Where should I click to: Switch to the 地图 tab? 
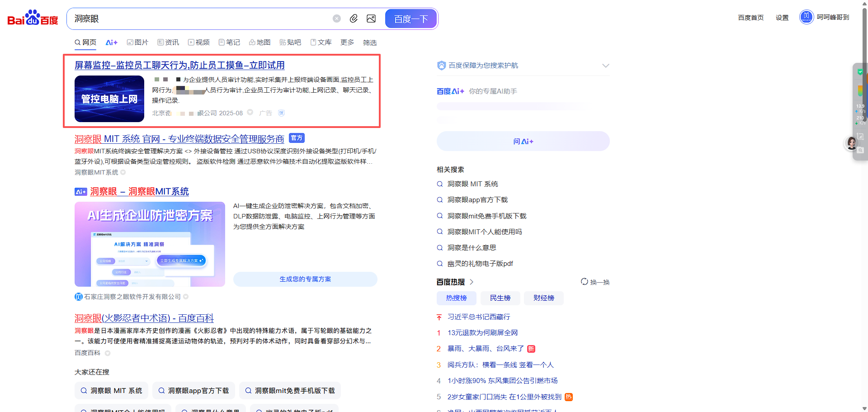[260, 43]
